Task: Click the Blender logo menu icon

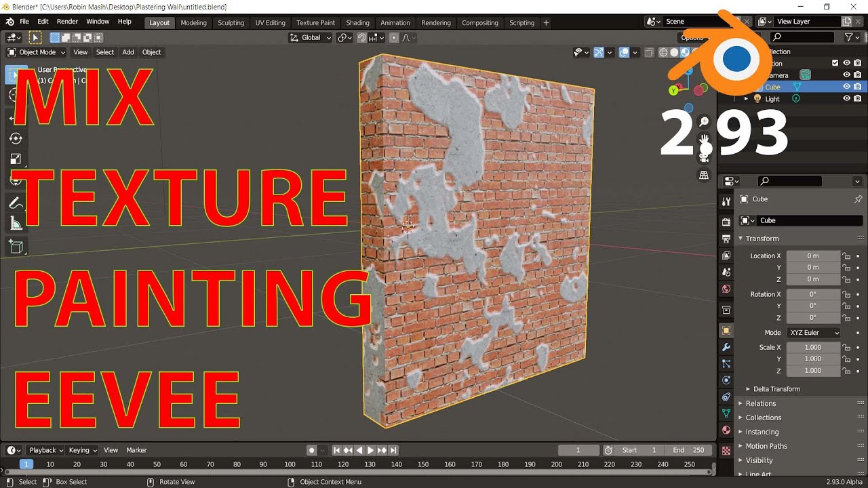Action: (10, 22)
